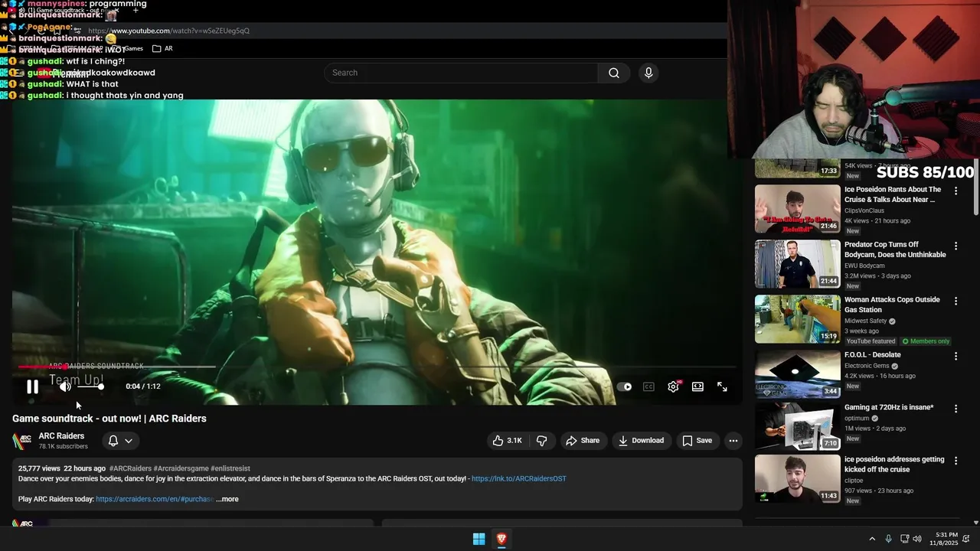Open a new browser tab plus
Viewport: 980px width, 551px height.
click(x=136, y=10)
